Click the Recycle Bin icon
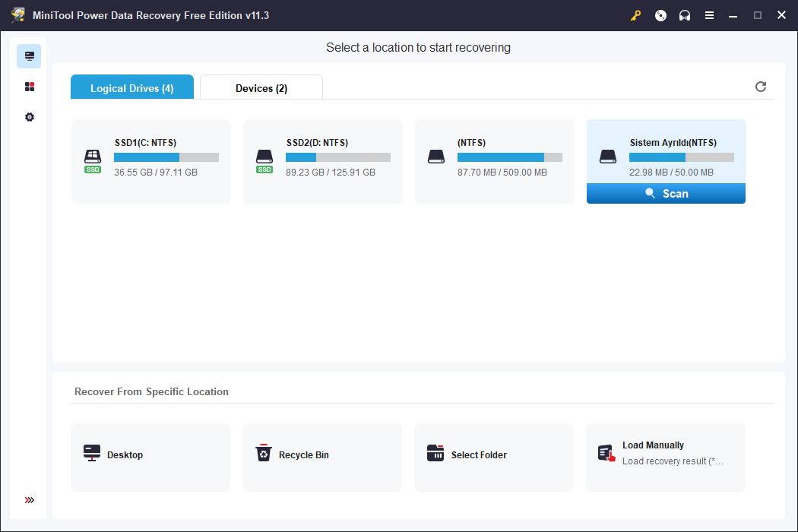This screenshot has height=532, width=798. coord(264,453)
